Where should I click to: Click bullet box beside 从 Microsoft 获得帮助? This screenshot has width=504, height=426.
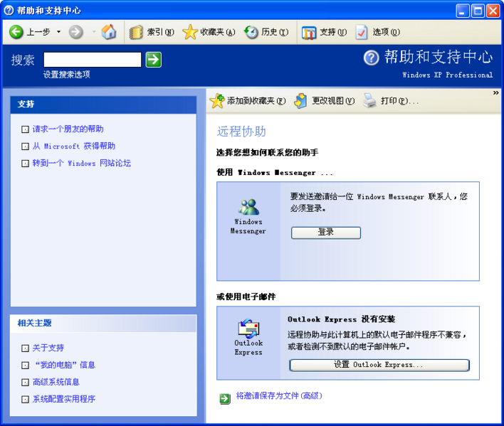tap(25, 147)
